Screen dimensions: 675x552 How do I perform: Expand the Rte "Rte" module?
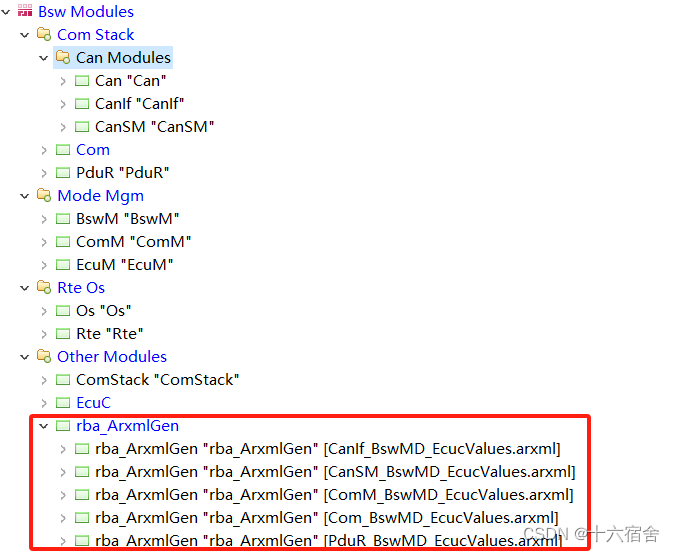tap(44, 334)
